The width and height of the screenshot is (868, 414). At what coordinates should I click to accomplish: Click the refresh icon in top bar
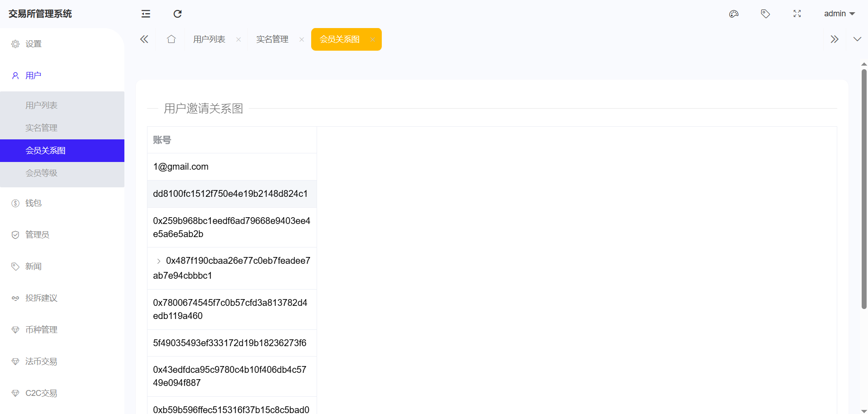point(177,14)
